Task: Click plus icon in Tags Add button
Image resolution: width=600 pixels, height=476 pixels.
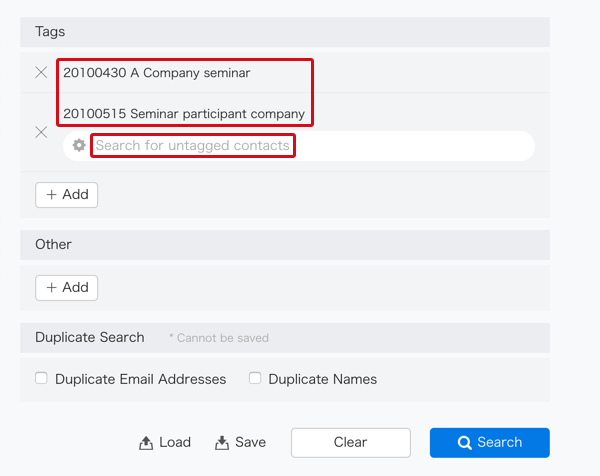Action: click(x=52, y=195)
